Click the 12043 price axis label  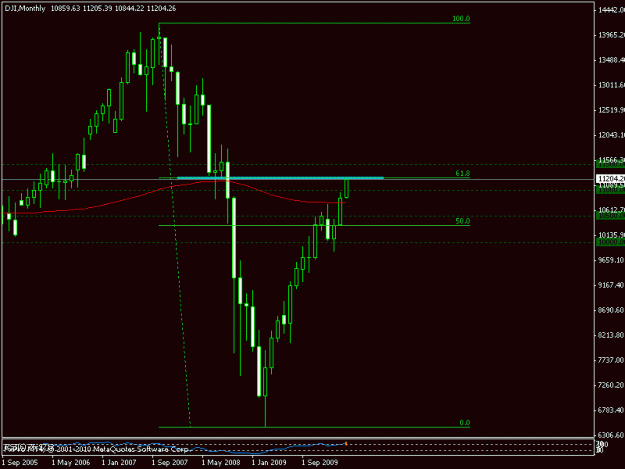pos(611,135)
